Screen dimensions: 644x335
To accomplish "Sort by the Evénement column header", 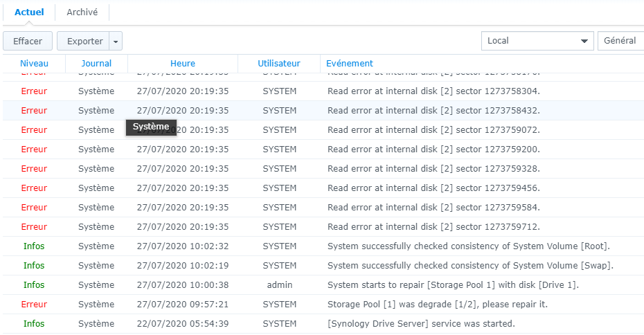I will [350, 64].
